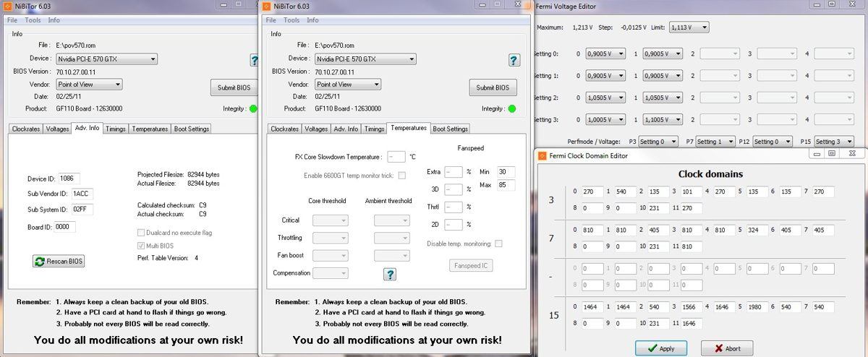The height and width of the screenshot is (357, 868).
Task: Click domain 5 field showing 1980 in row 15
Action: click(756, 306)
